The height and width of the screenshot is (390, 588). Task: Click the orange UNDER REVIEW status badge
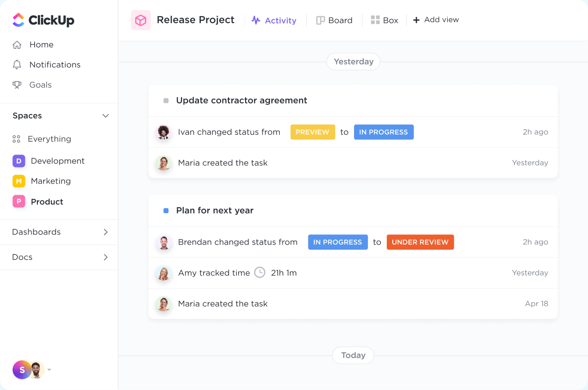coord(420,242)
